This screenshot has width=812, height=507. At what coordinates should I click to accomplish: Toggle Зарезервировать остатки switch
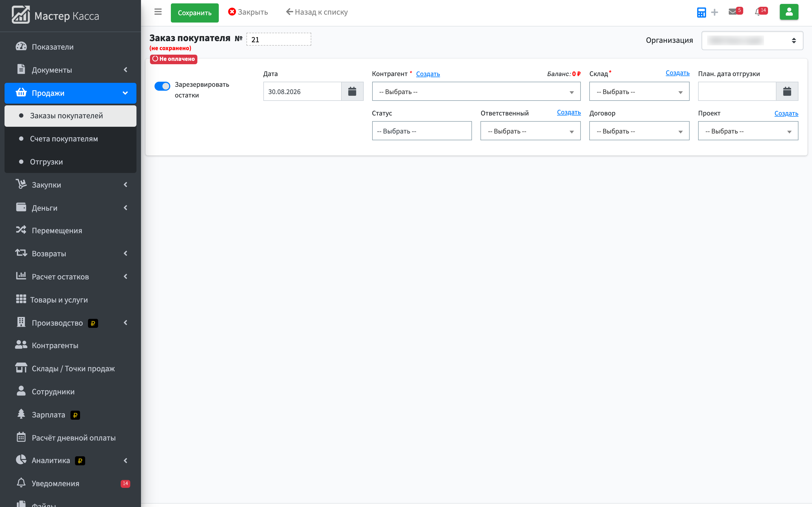162,86
